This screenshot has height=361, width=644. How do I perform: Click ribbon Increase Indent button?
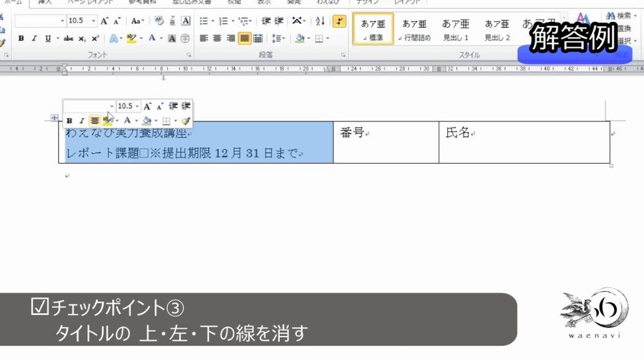pyautogui.click(x=279, y=21)
